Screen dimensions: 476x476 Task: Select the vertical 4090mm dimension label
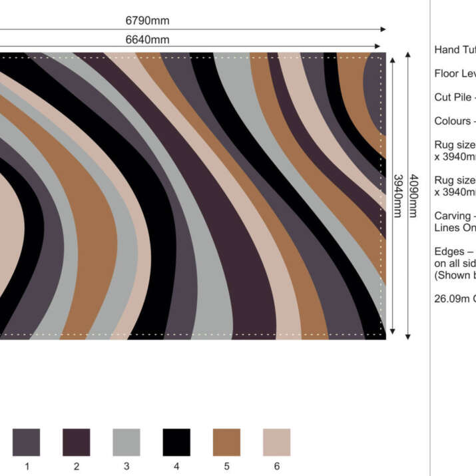[414, 196]
